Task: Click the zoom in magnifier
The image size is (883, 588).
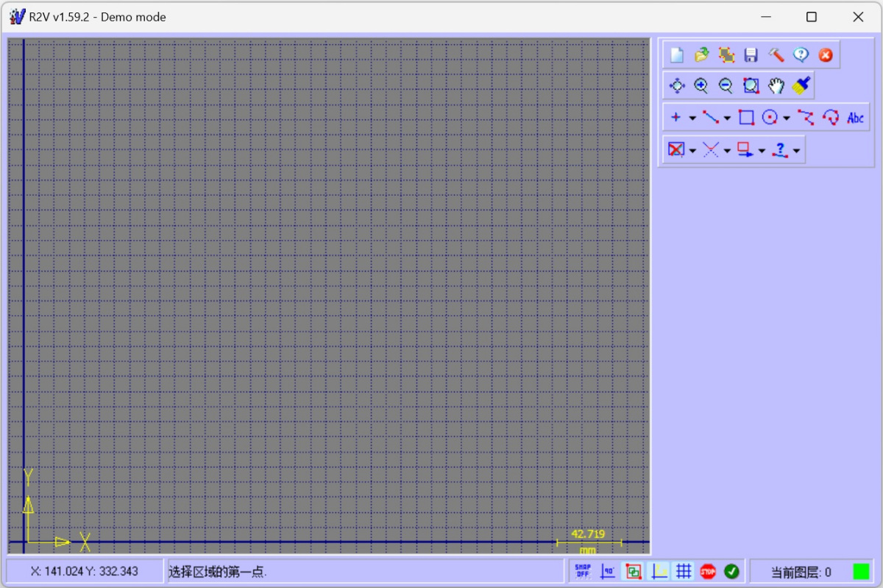Action: coord(701,86)
